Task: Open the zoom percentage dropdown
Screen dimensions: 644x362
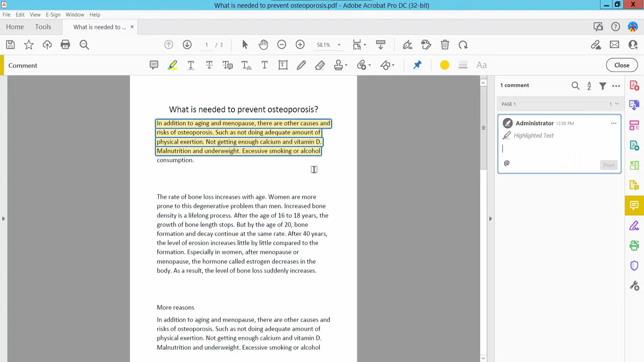Action: (x=339, y=45)
